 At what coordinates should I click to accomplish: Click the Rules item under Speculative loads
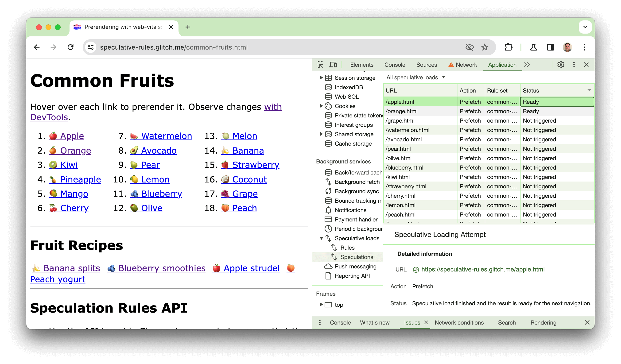click(347, 248)
